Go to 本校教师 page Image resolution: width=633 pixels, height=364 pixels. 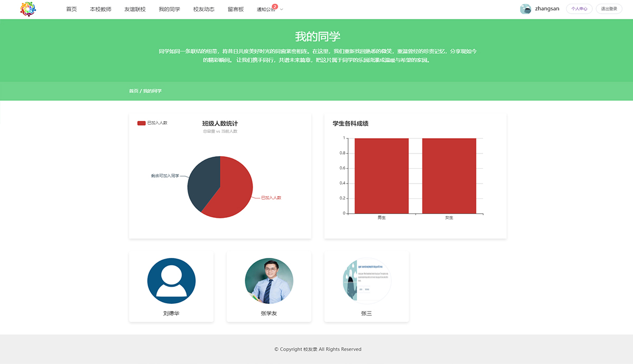point(100,9)
